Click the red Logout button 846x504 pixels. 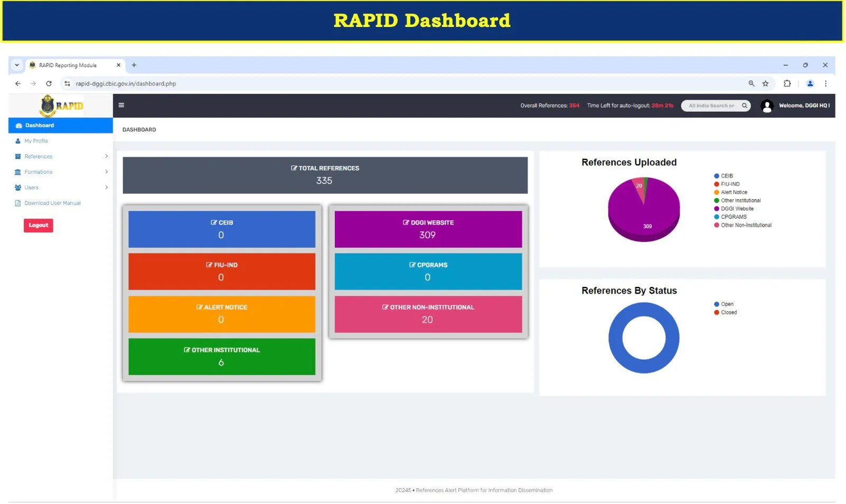tap(38, 226)
